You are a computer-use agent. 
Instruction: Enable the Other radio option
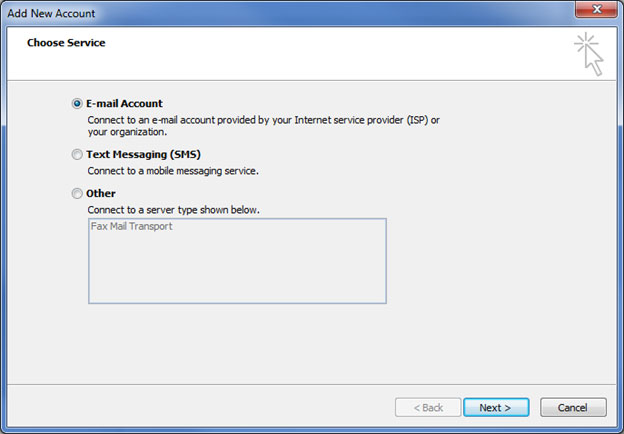pyautogui.click(x=77, y=193)
